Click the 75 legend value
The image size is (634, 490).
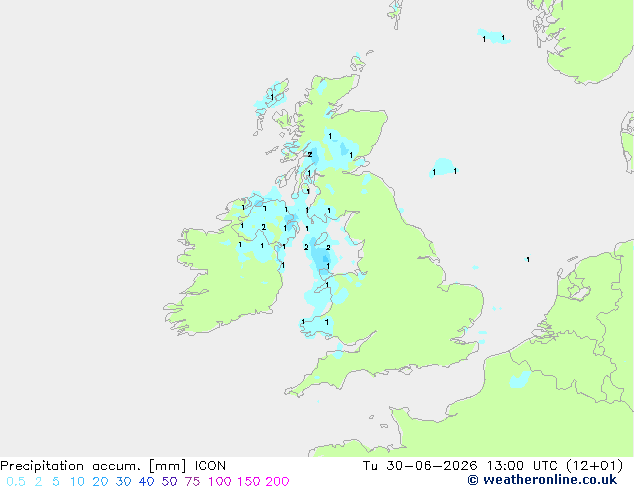pos(192,482)
